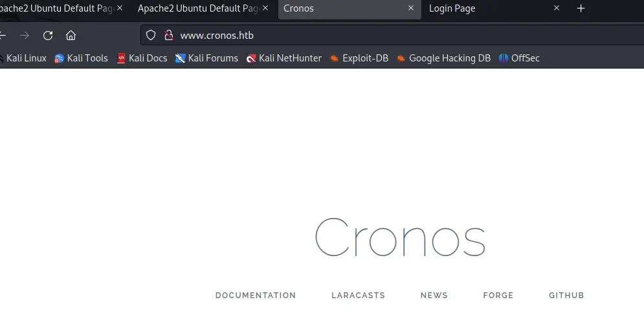Viewport: 644px width, 324px height.
Task: Close the Cronos tab
Action: 411,8
